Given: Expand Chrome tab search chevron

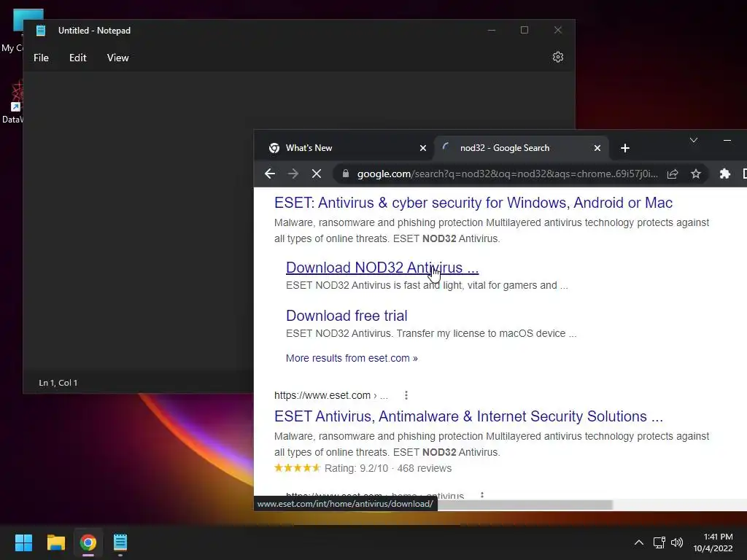Looking at the screenshot, I should (694, 140).
